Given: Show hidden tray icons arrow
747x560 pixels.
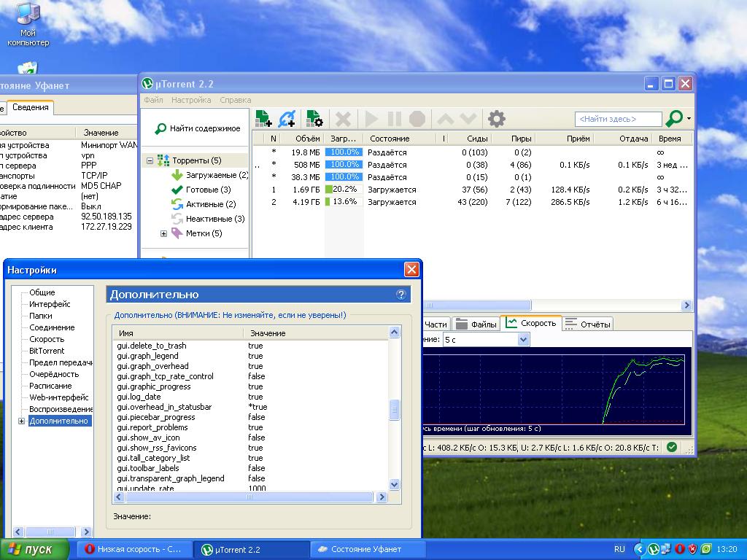Looking at the screenshot, I should click(639, 550).
